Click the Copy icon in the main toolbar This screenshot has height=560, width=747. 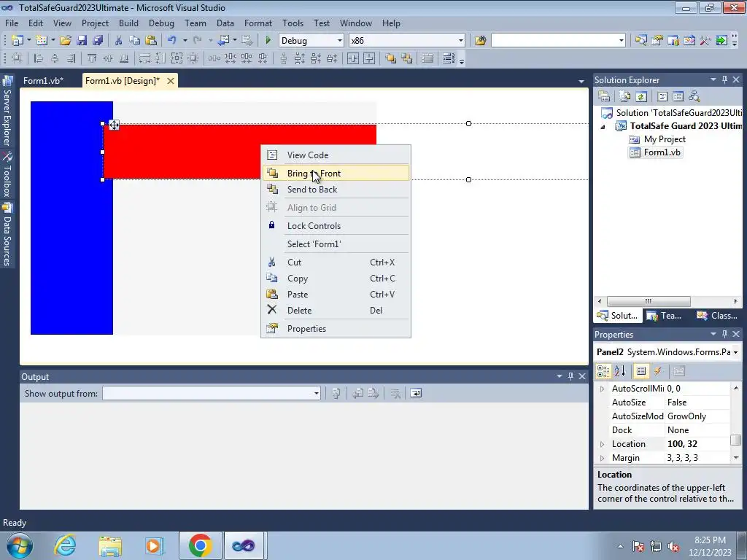coord(135,41)
